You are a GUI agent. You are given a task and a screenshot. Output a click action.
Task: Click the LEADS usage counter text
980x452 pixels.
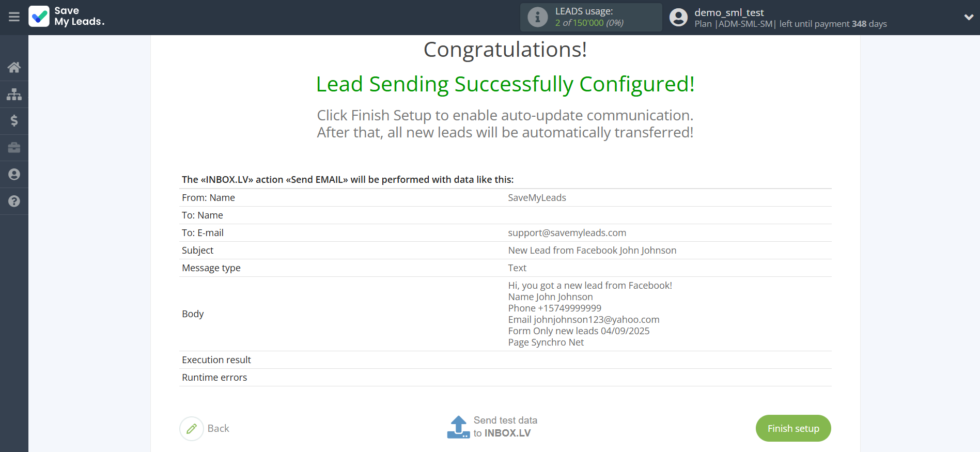coord(589,23)
